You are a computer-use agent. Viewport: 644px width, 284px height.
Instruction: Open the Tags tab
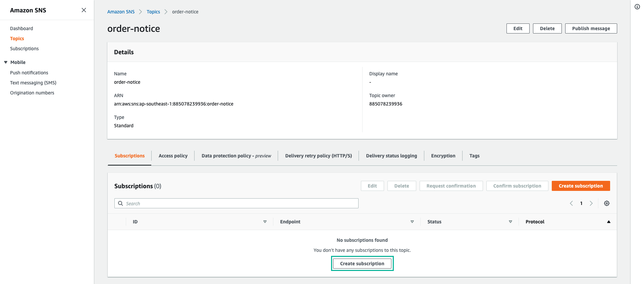(474, 156)
